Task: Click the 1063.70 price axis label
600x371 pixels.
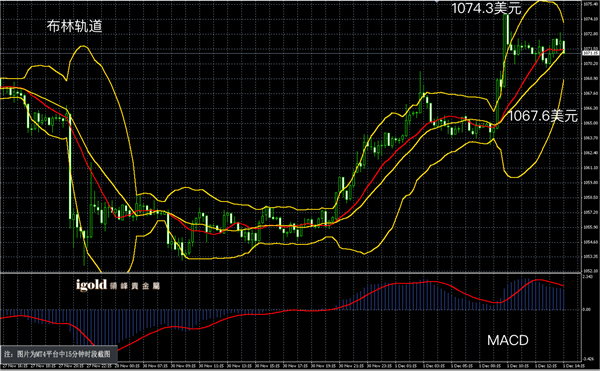Action: (x=591, y=138)
